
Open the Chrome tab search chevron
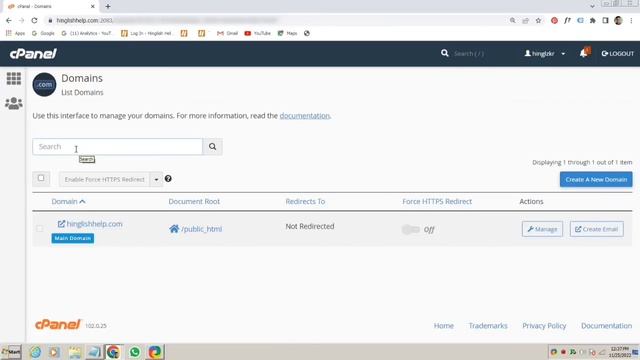click(592, 6)
